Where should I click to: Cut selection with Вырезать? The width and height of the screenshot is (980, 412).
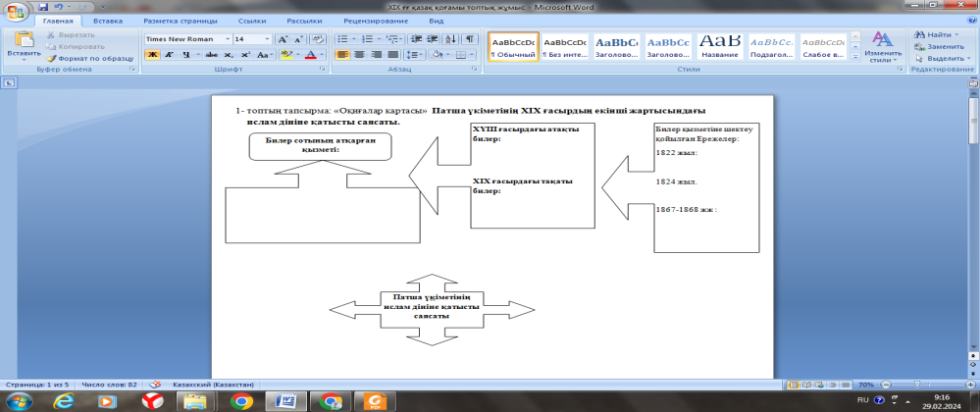click(x=72, y=35)
